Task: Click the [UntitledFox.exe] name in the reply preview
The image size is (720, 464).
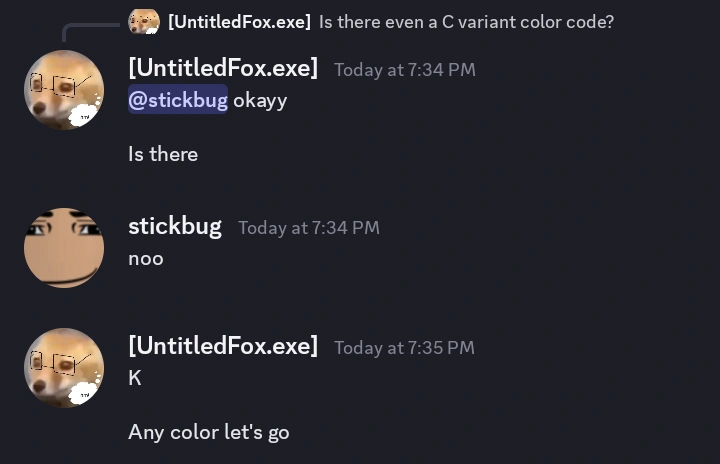Action: pos(240,21)
